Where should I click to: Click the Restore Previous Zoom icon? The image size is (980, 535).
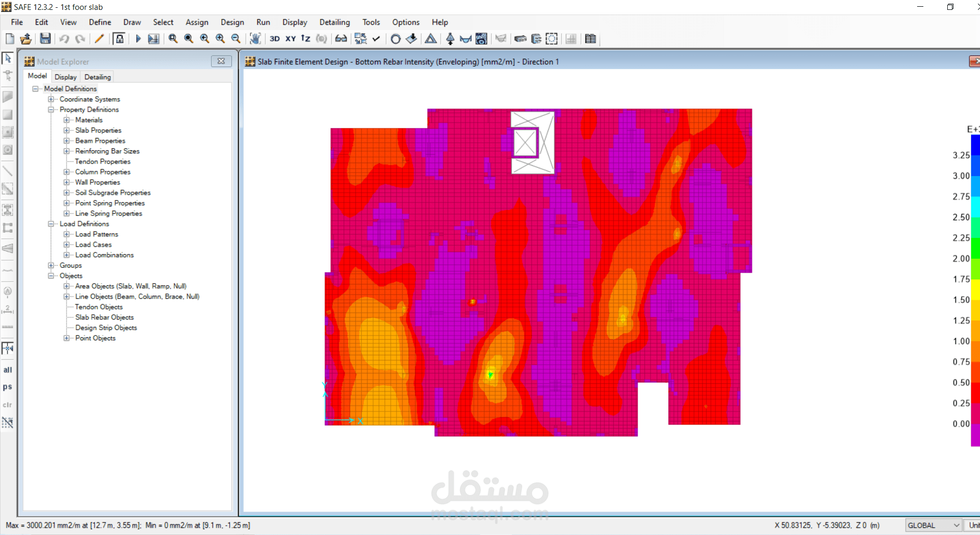[205, 39]
